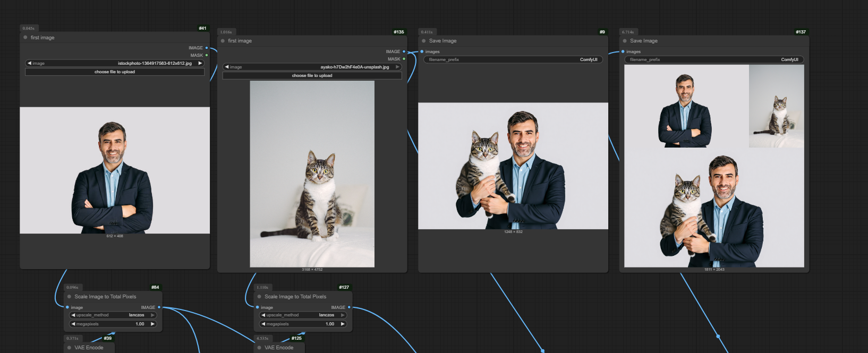Click images input port on Save Image #137

[x=623, y=51]
